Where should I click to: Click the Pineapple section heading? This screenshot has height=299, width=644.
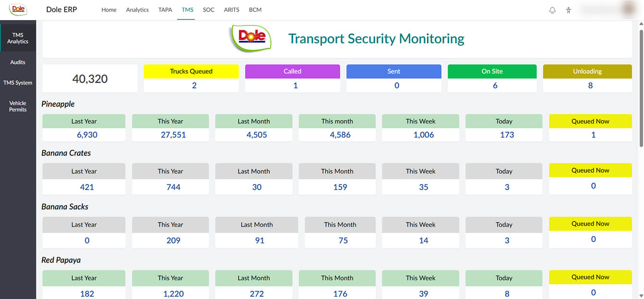pyautogui.click(x=58, y=104)
